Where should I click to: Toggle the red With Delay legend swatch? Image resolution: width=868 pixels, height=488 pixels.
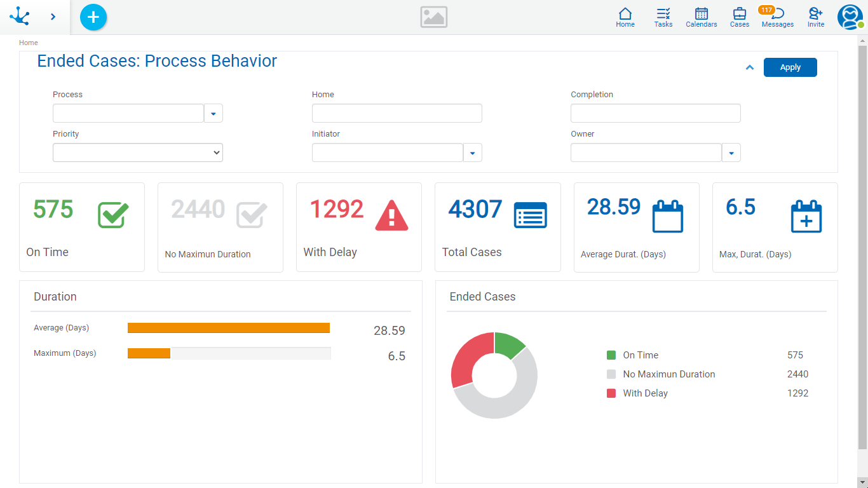(x=611, y=393)
